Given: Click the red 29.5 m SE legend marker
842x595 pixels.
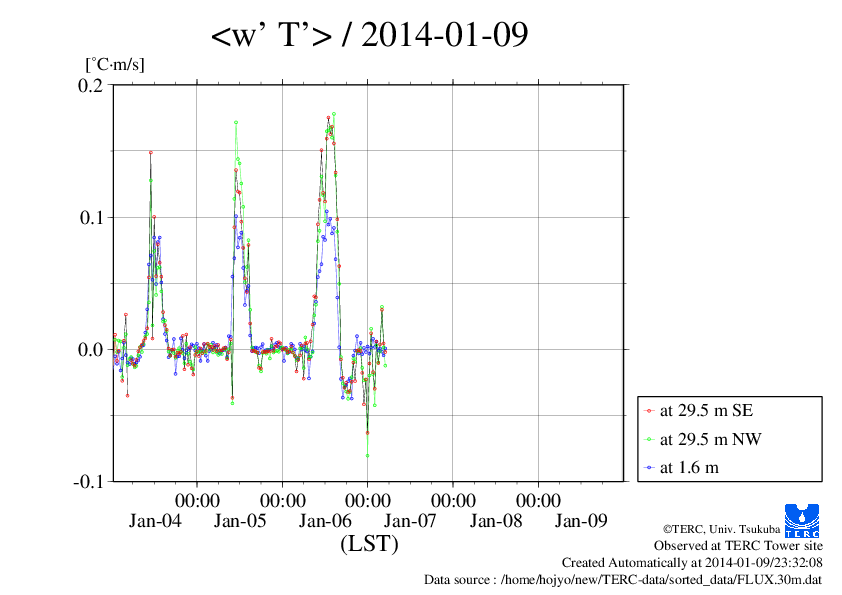Looking at the screenshot, I should [x=649, y=411].
